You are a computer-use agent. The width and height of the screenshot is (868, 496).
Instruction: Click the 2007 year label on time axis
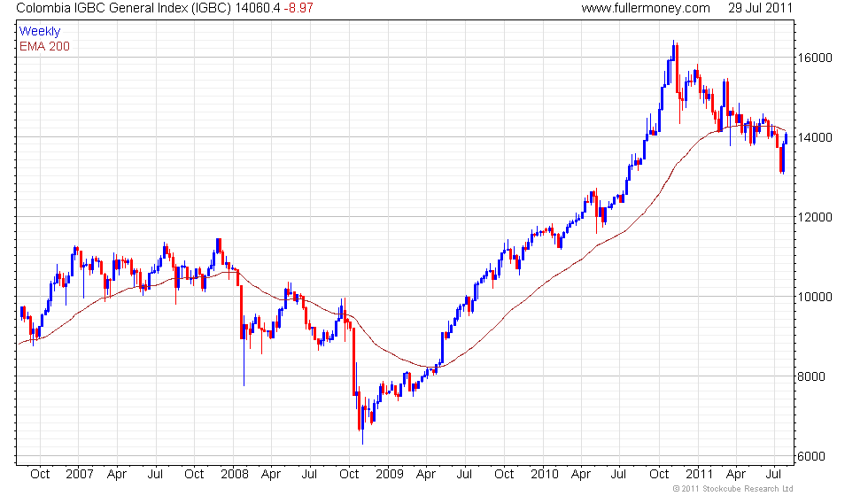(79, 474)
